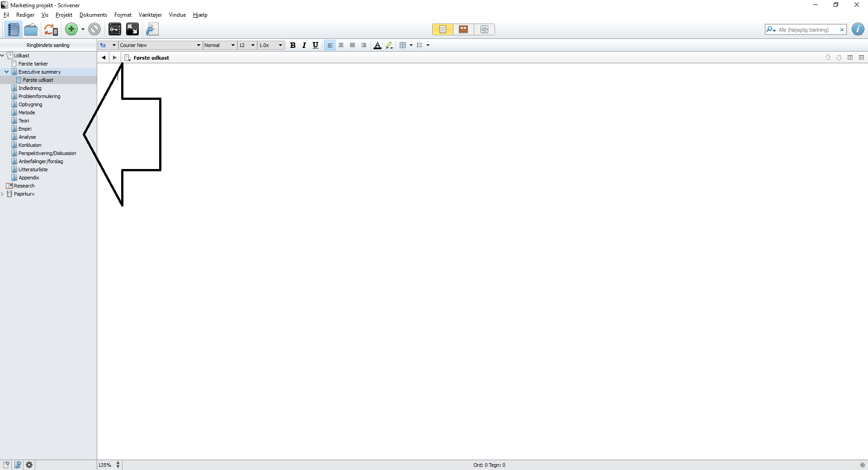This screenshot has height=470, width=868.
Task: Open the Normal font style dropdown
Action: point(220,45)
